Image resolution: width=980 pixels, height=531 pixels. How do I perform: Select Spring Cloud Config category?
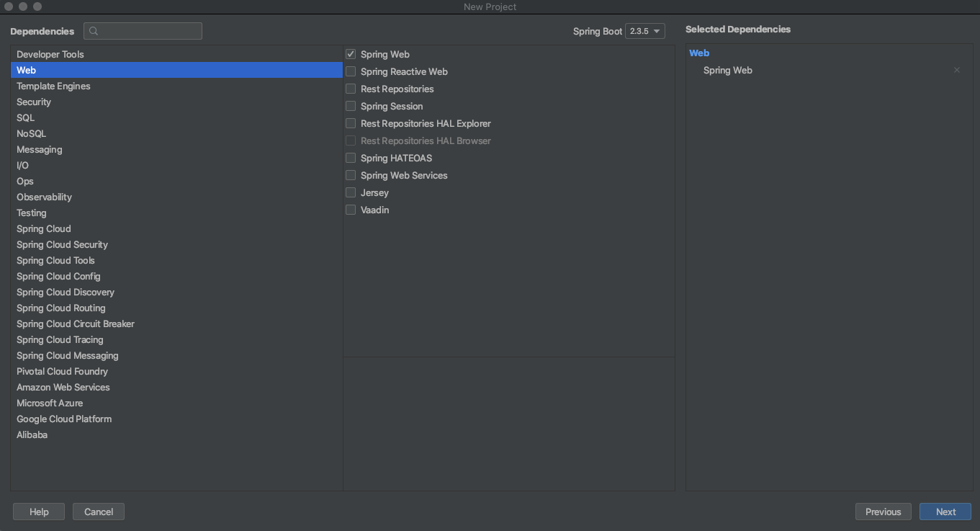[176, 276]
